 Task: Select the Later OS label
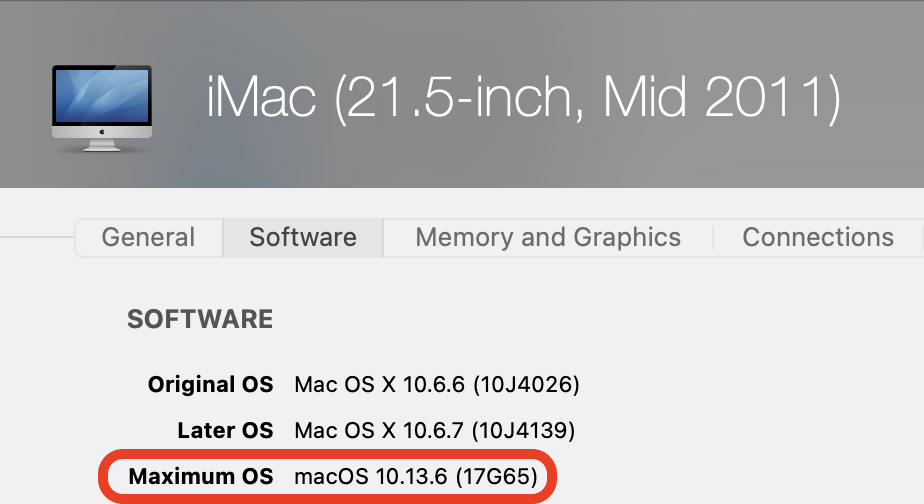(225, 431)
